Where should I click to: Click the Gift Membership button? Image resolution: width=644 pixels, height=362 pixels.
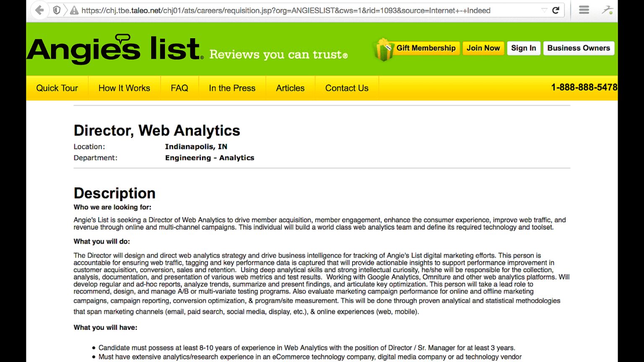pos(426,48)
